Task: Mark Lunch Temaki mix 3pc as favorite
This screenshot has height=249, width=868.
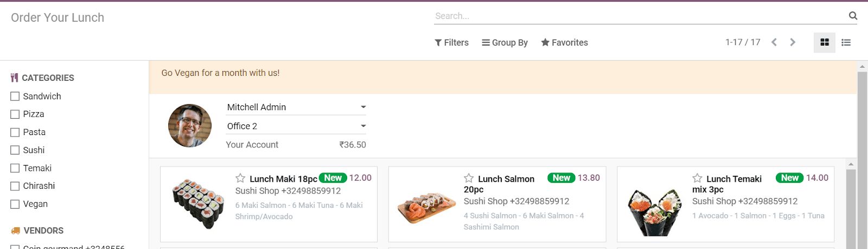Action: pos(697,178)
